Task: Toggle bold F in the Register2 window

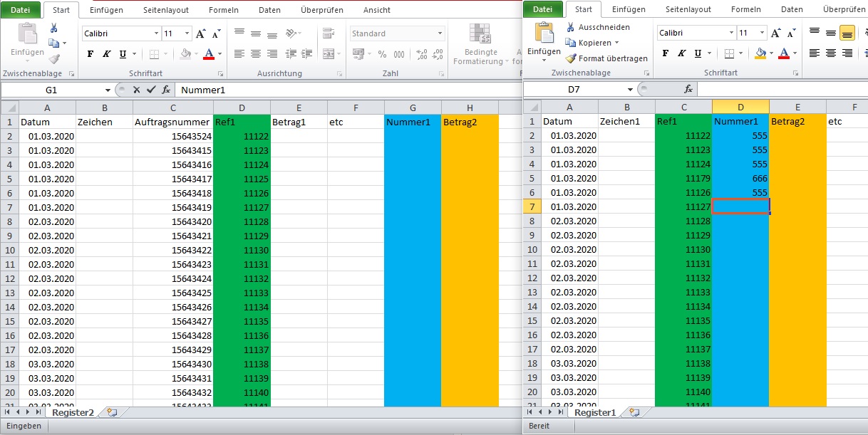Action: tap(90, 54)
